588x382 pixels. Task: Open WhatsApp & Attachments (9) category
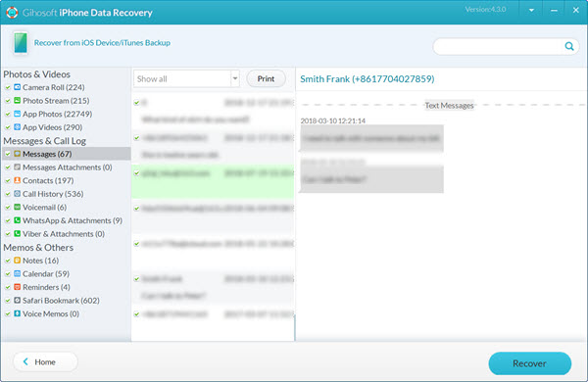pyautogui.click(x=73, y=220)
